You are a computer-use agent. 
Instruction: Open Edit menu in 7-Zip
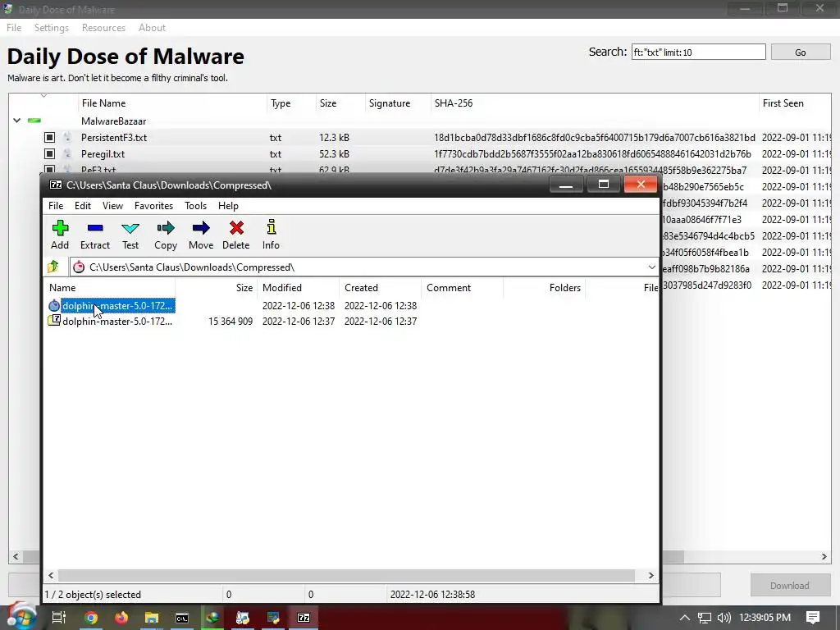(x=83, y=206)
